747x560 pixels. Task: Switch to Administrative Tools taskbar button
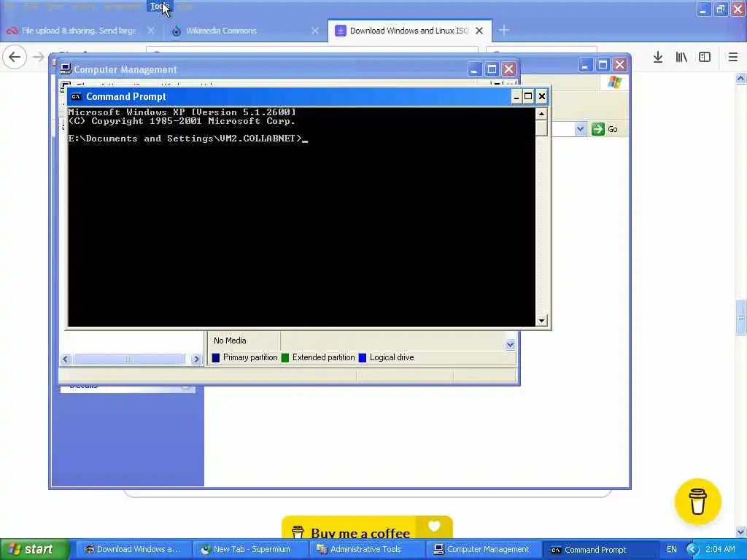pos(368,550)
